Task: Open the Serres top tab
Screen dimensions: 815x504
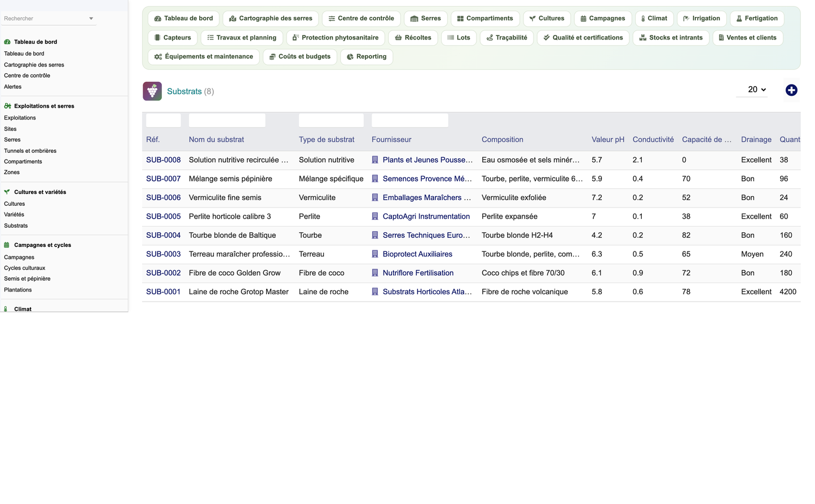Action: [426, 19]
